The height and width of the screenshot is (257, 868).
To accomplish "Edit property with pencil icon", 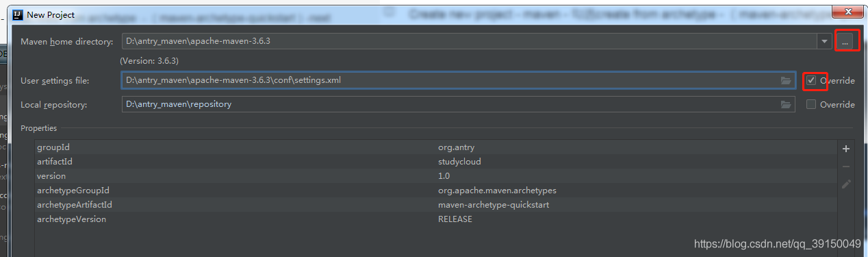I will (x=846, y=184).
